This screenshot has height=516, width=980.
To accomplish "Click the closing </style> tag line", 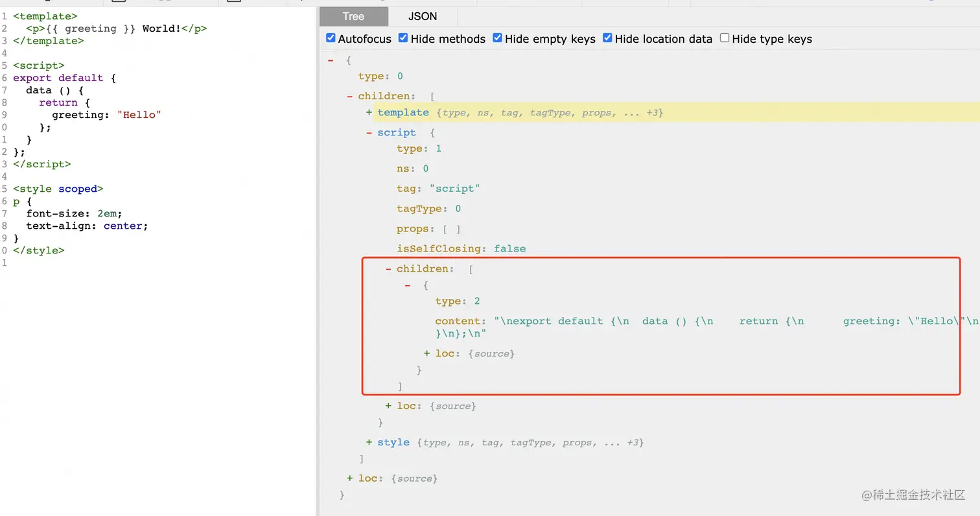I will [x=38, y=251].
